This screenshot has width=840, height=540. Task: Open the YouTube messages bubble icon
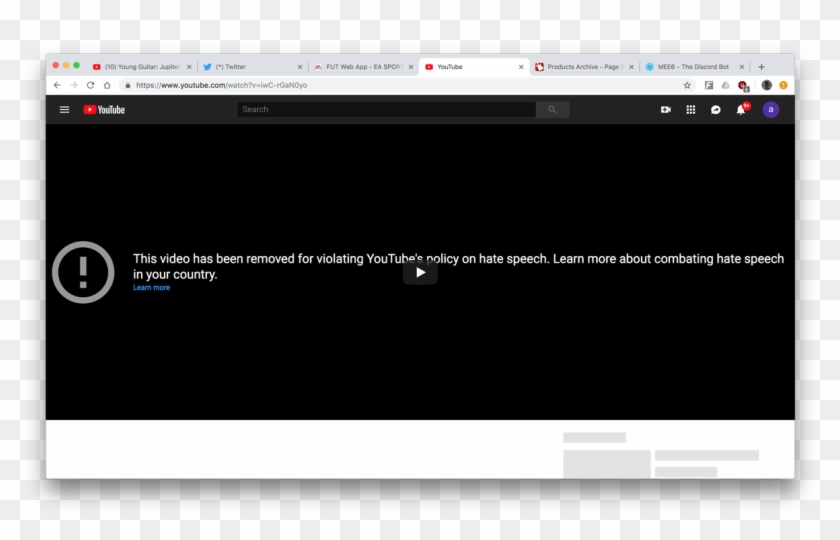point(716,110)
